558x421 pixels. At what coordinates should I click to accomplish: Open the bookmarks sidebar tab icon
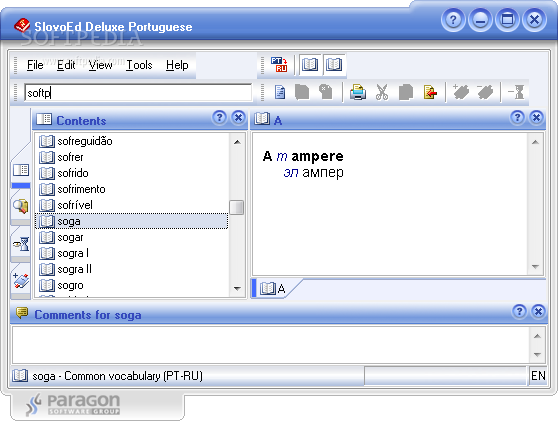(21, 280)
